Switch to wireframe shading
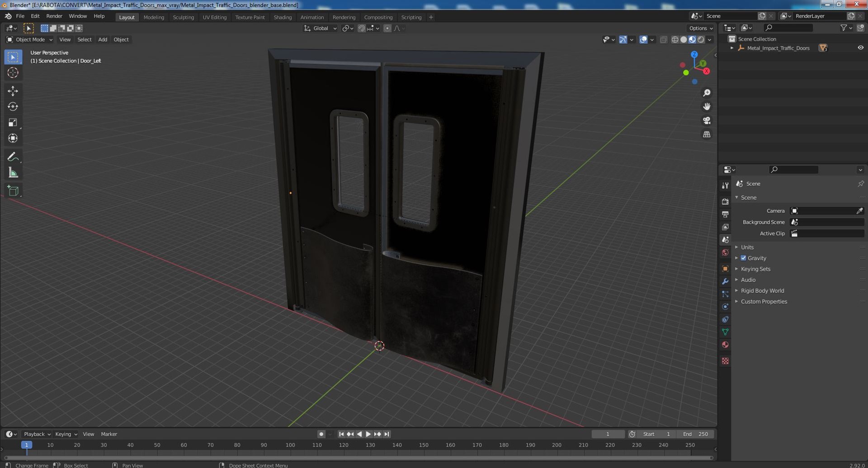 [x=675, y=40]
